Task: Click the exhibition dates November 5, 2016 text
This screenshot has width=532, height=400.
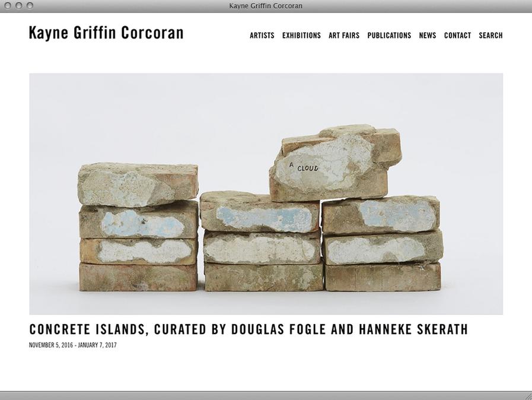Action: pos(72,345)
